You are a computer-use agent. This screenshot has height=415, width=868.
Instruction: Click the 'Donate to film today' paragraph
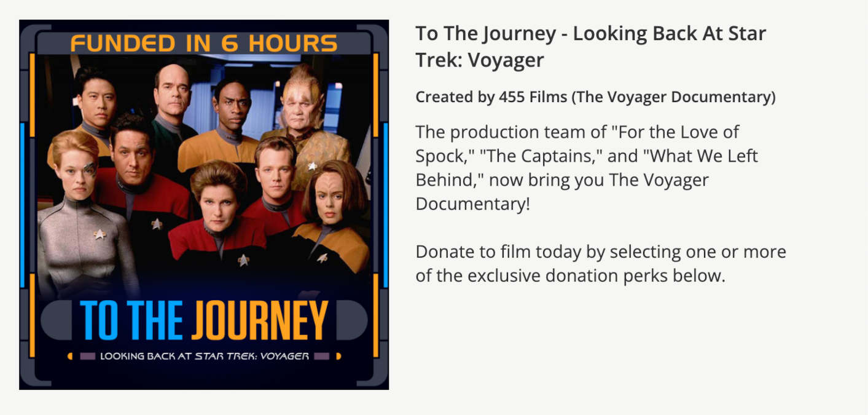click(600, 264)
